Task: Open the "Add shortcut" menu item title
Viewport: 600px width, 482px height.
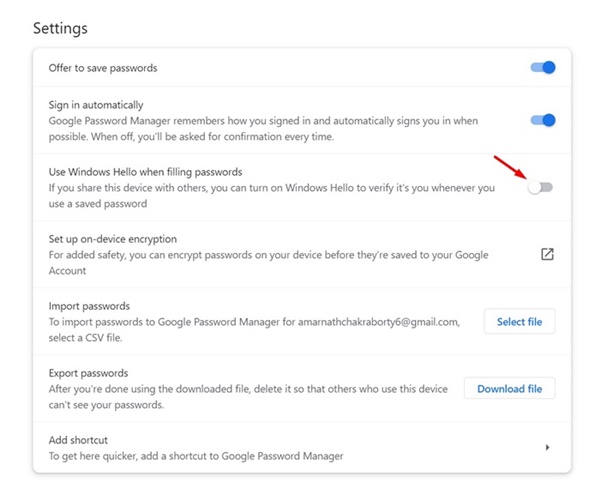Action: click(78, 440)
